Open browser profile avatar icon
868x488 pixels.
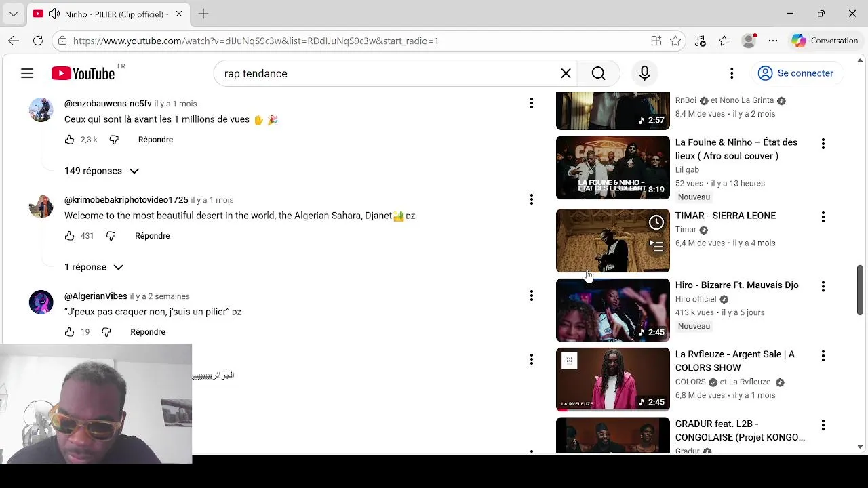click(749, 41)
